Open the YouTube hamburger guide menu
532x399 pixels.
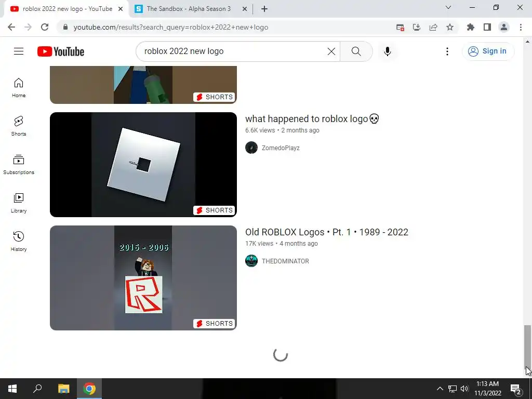[x=19, y=51]
